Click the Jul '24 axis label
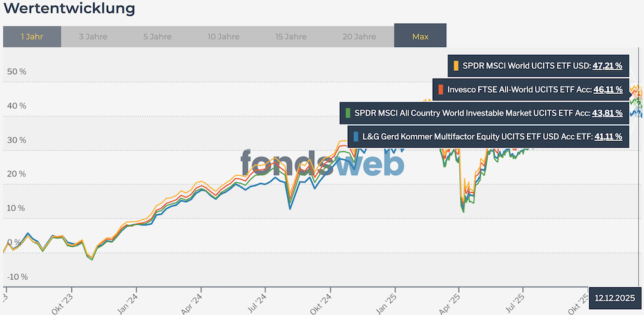The image size is (644, 315). pos(256,303)
